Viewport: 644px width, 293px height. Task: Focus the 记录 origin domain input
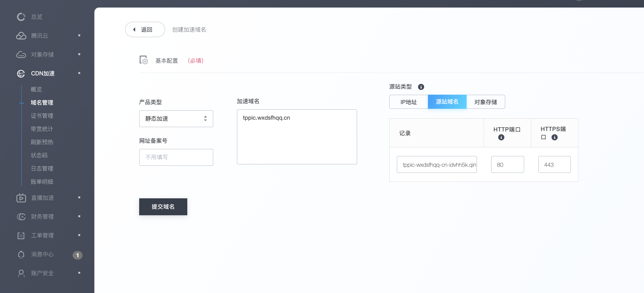pos(436,164)
